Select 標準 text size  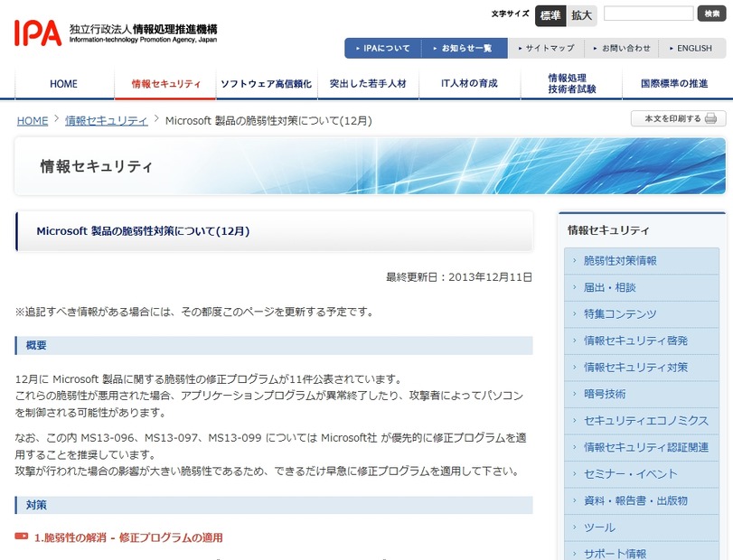click(x=550, y=15)
